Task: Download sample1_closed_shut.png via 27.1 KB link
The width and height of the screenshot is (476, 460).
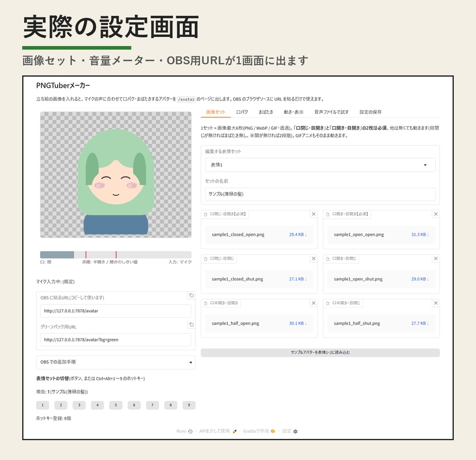Action: 297,279
